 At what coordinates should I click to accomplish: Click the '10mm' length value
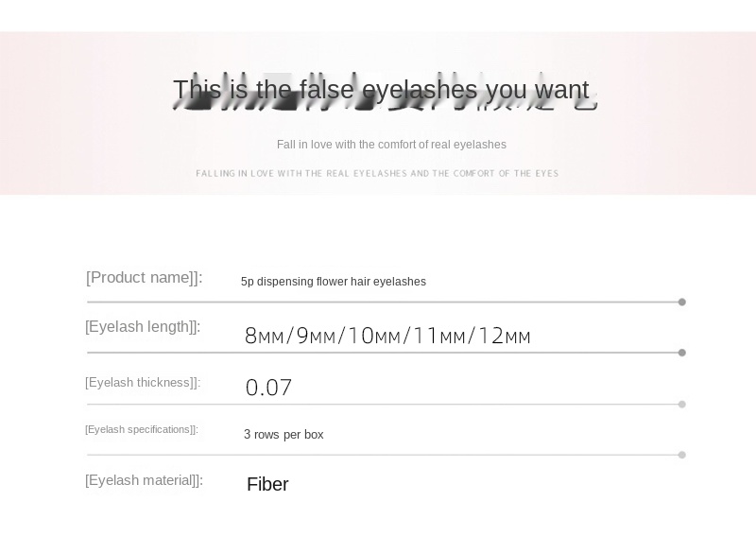pos(373,336)
